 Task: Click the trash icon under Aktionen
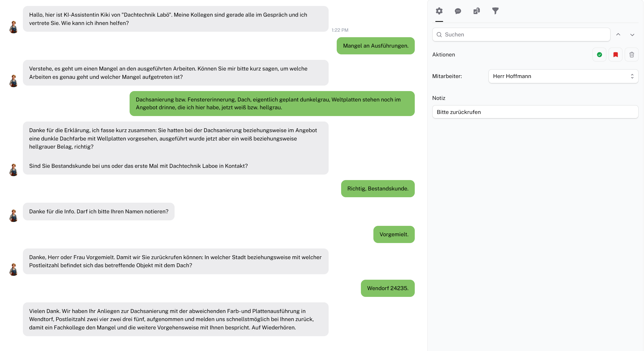point(632,55)
